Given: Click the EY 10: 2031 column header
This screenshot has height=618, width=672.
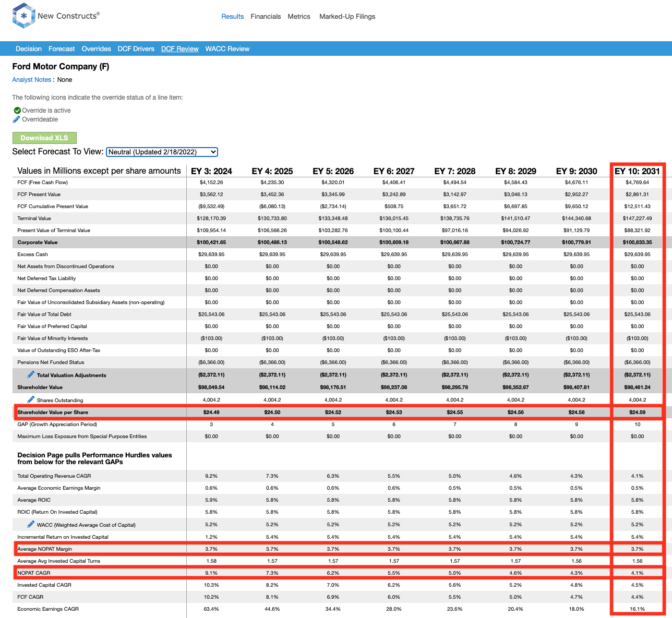Looking at the screenshot, I should 637,171.
